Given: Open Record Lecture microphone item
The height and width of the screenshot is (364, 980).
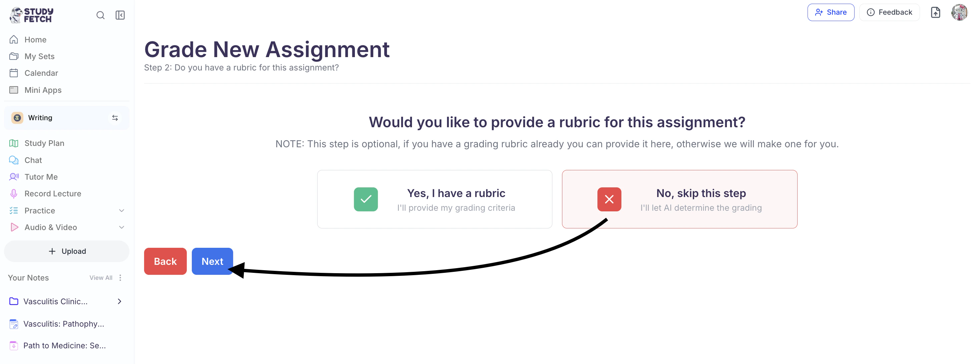Looking at the screenshot, I should coord(52,193).
